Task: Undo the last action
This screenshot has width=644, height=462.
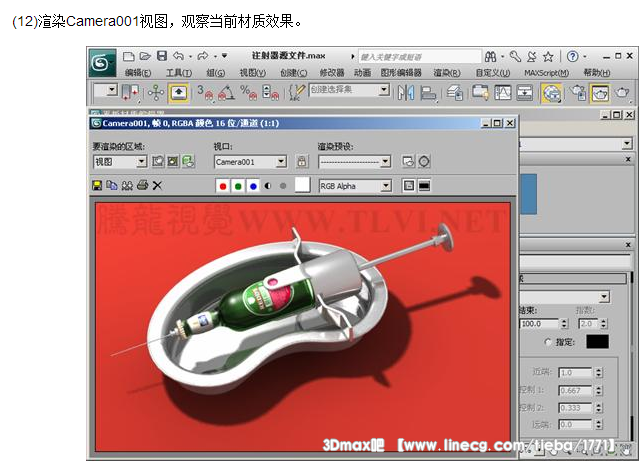Action: [179, 56]
